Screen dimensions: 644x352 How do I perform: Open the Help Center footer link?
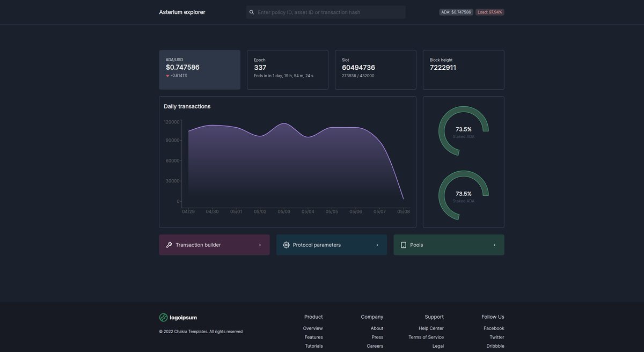pyautogui.click(x=431, y=328)
